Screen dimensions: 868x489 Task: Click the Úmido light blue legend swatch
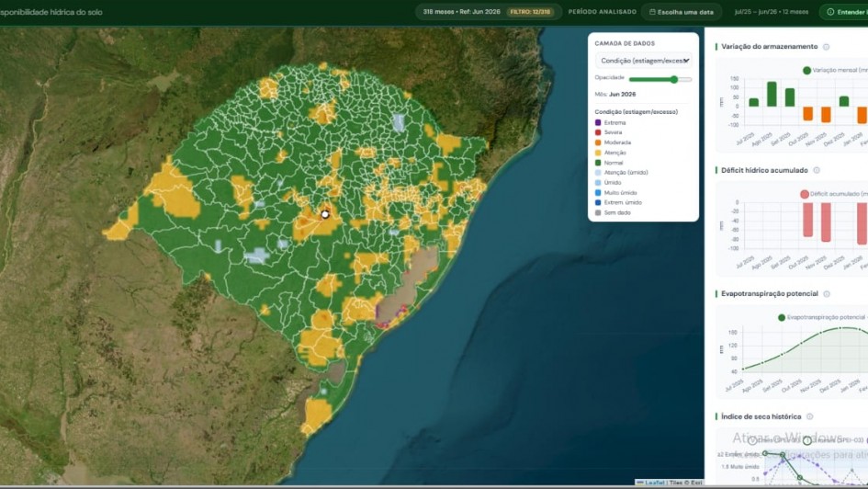598,182
